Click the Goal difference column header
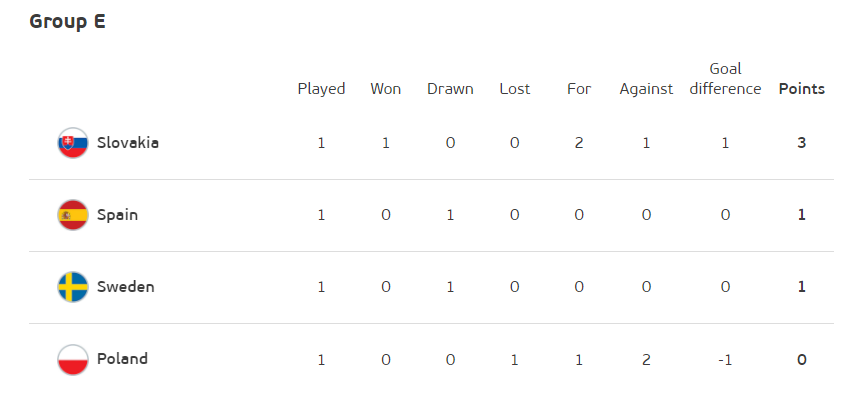This screenshot has width=854, height=403. point(725,79)
